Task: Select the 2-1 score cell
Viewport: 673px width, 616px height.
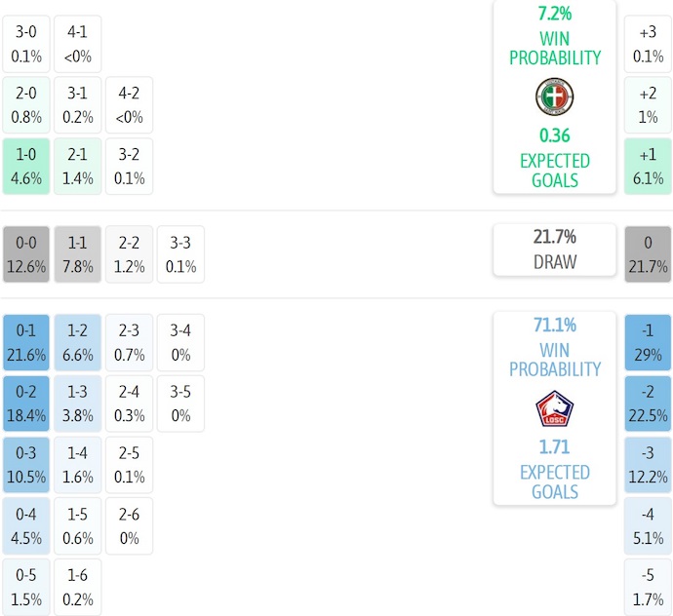Action: pyautogui.click(x=77, y=166)
